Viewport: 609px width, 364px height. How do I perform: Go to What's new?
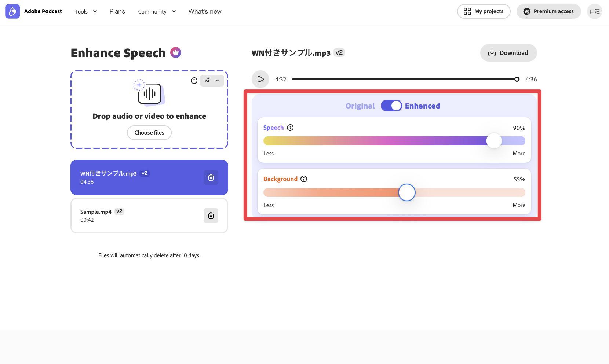pyautogui.click(x=205, y=11)
